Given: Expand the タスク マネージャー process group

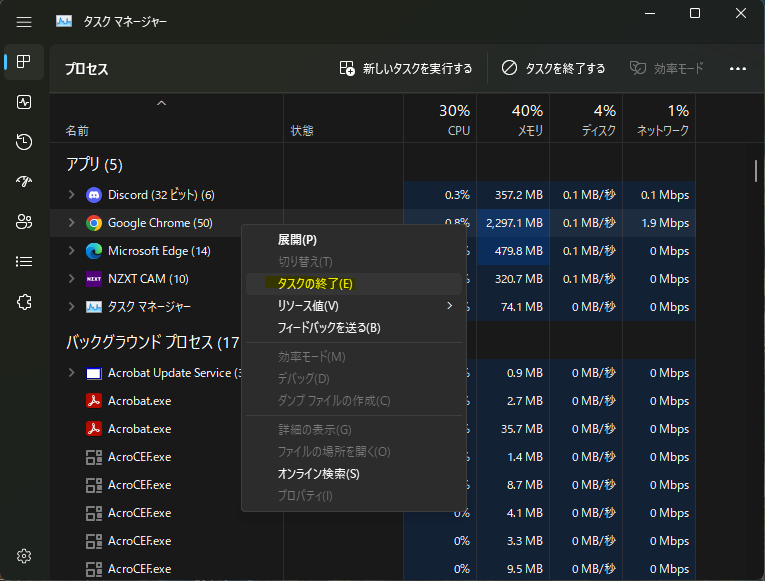Looking at the screenshot, I should [x=72, y=306].
